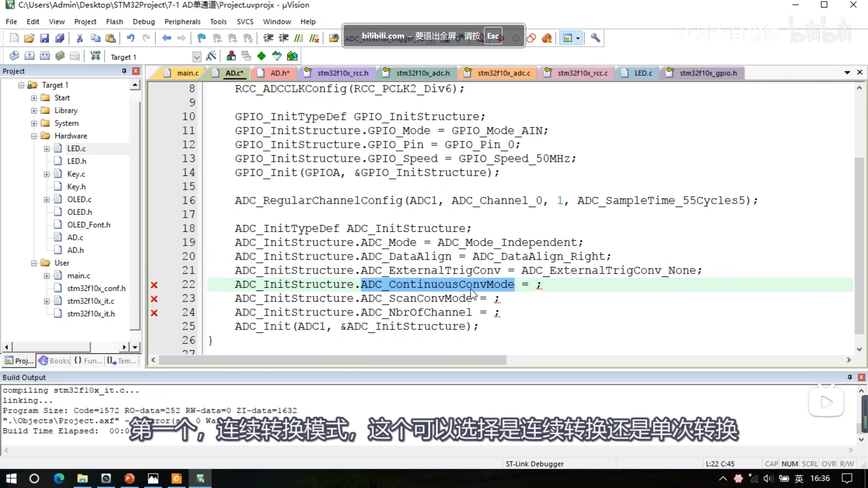Screen dimensions: 868x488
Task: Switch to the AD.h* editor tab
Action: coord(275,73)
